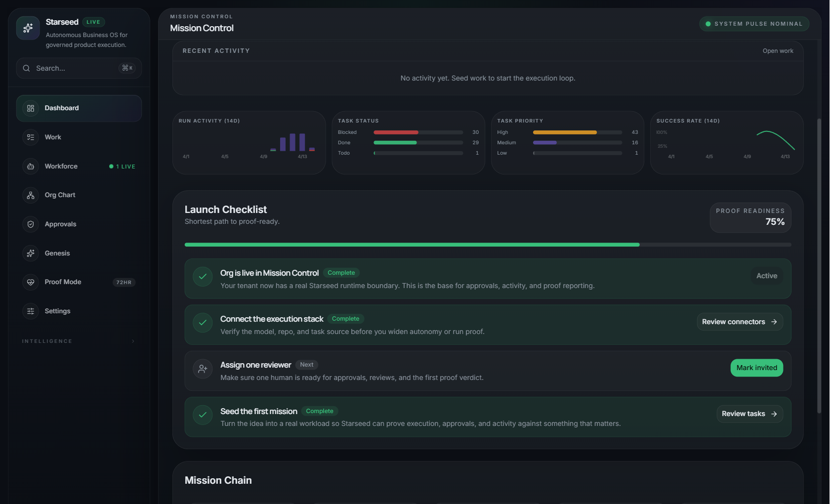This screenshot has height=504, width=830.
Task: Click the ⌘K shortcut badge
Action: click(127, 68)
